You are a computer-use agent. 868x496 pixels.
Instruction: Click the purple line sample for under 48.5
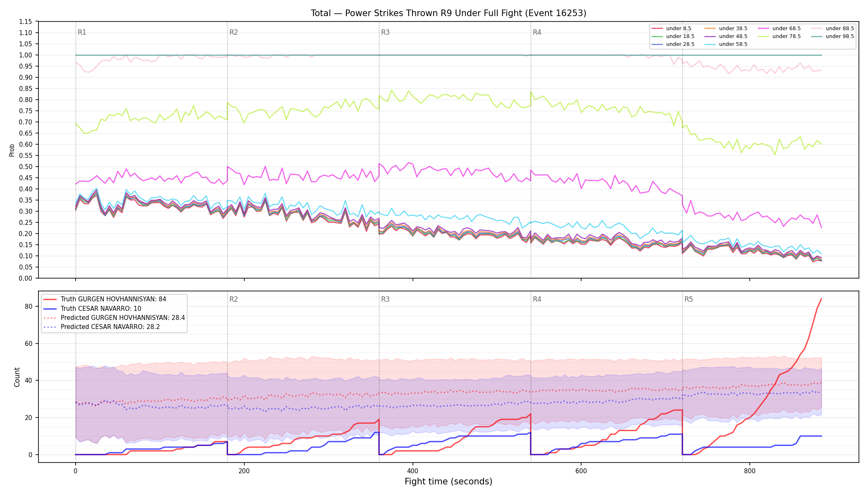tap(710, 36)
